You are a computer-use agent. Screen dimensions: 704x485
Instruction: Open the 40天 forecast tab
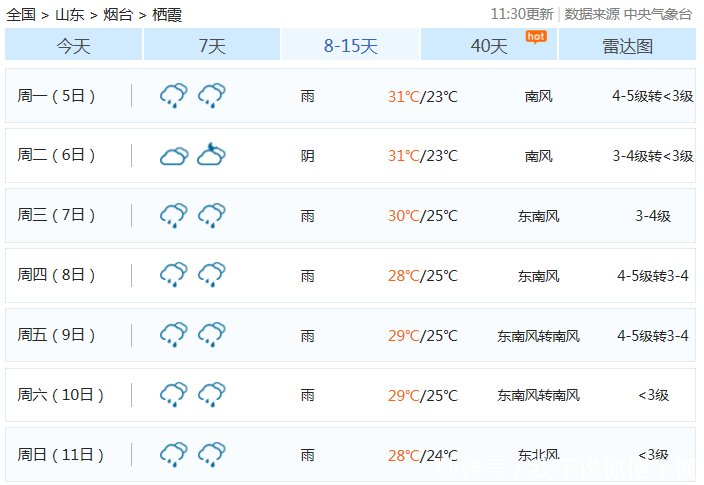tap(489, 44)
